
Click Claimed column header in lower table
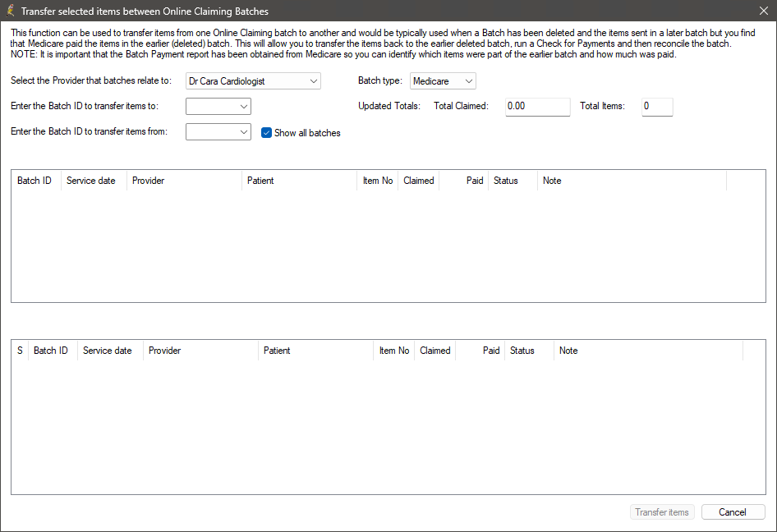click(x=434, y=351)
